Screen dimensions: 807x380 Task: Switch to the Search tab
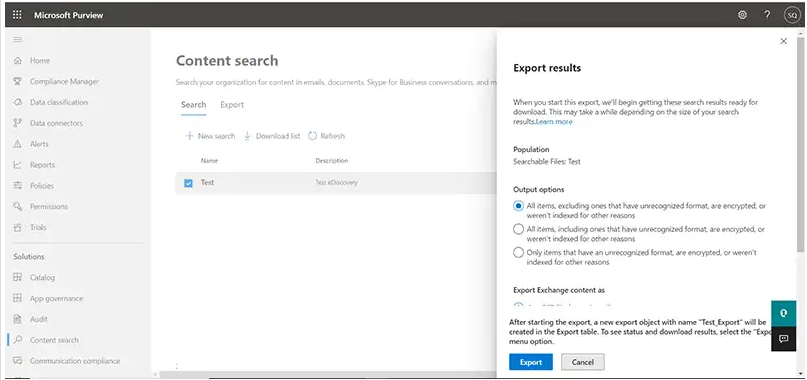[194, 105]
